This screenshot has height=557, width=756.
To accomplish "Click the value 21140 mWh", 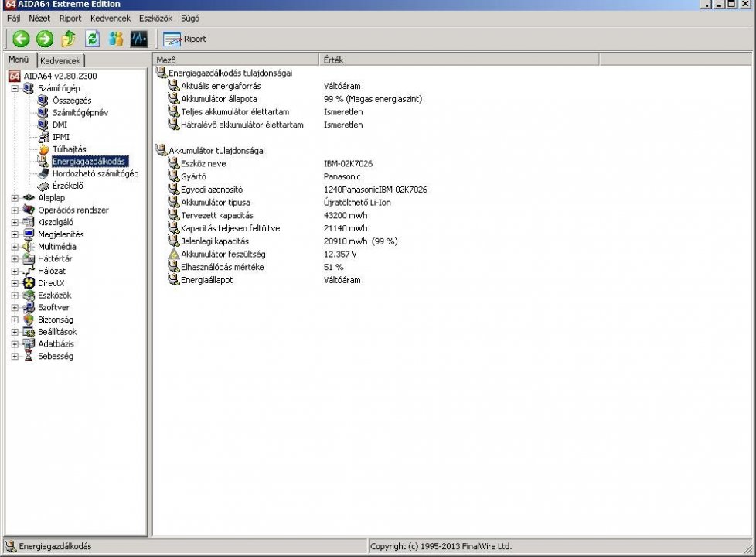I will (346, 228).
